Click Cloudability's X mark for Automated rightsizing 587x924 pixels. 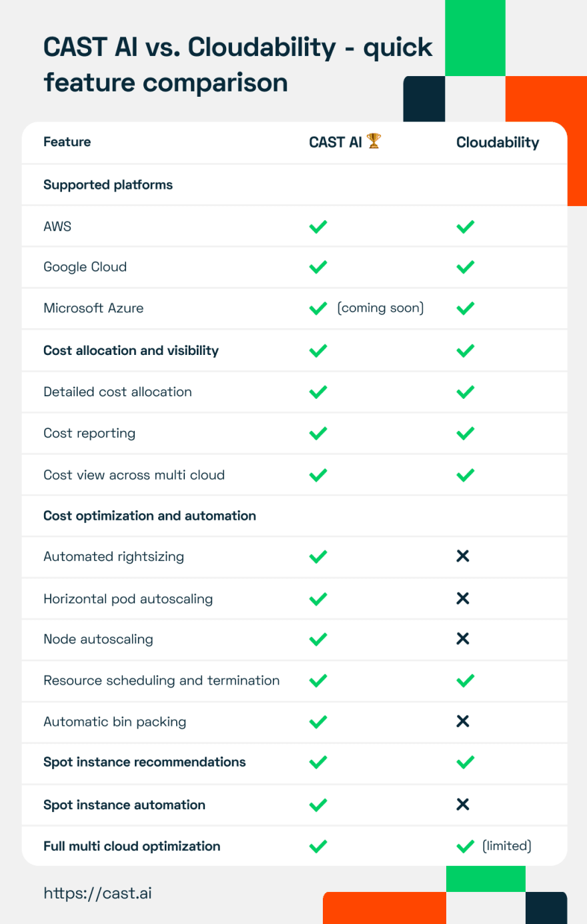click(x=463, y=556)
